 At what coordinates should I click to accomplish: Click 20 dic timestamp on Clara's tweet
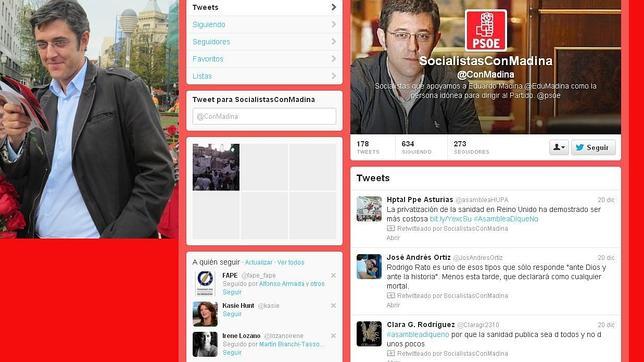[x=606, y=325]
